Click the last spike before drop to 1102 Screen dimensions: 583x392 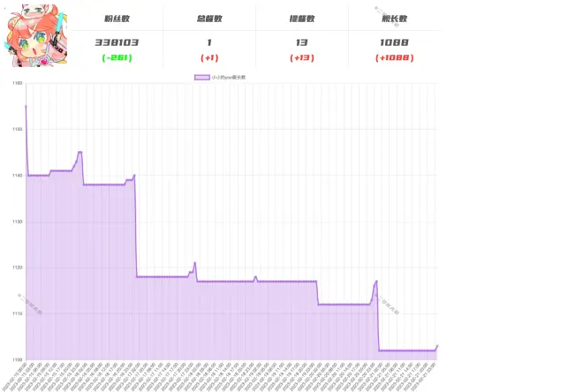tap(376, 281)
